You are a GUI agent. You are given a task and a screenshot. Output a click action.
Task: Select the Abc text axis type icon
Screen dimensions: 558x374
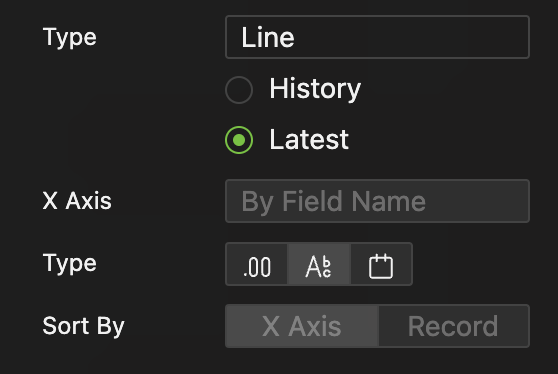tap(319, 264)
